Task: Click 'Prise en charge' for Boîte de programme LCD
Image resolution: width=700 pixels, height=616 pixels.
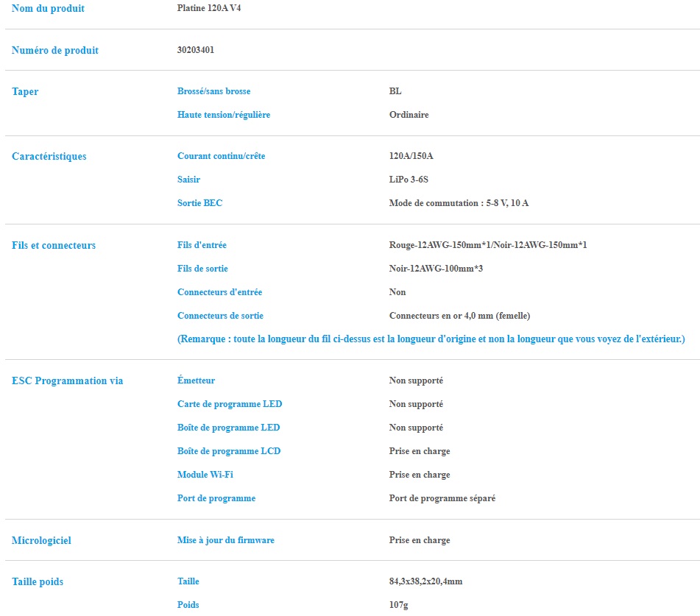Action: click(x=420, y=451)
